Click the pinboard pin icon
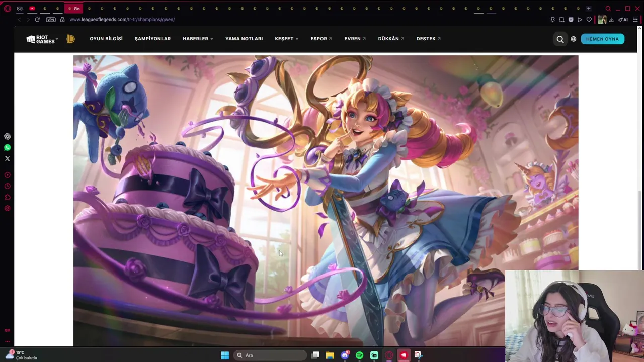The height and width of the screenshot is (362, 644). pyautogui.click(x=552, y=20)
